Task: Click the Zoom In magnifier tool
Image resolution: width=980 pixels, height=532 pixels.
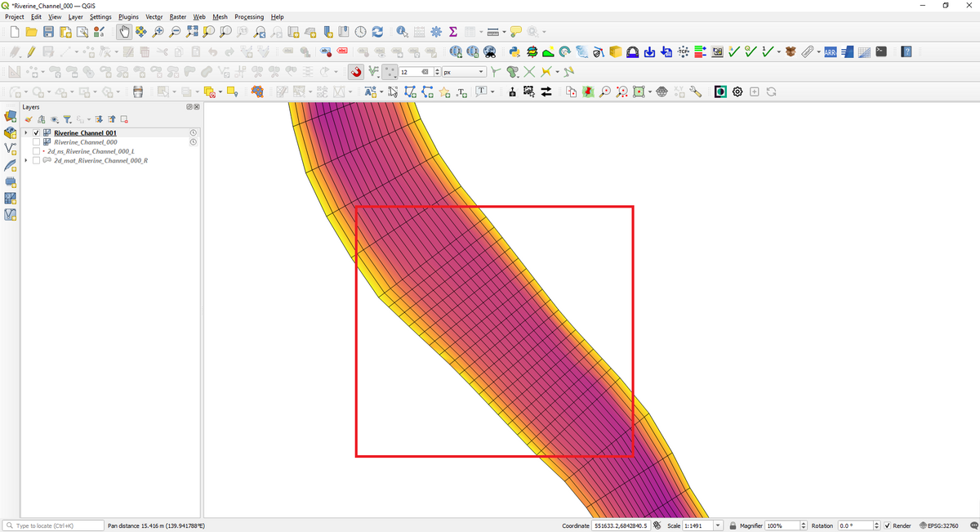Action: point(158,32)
